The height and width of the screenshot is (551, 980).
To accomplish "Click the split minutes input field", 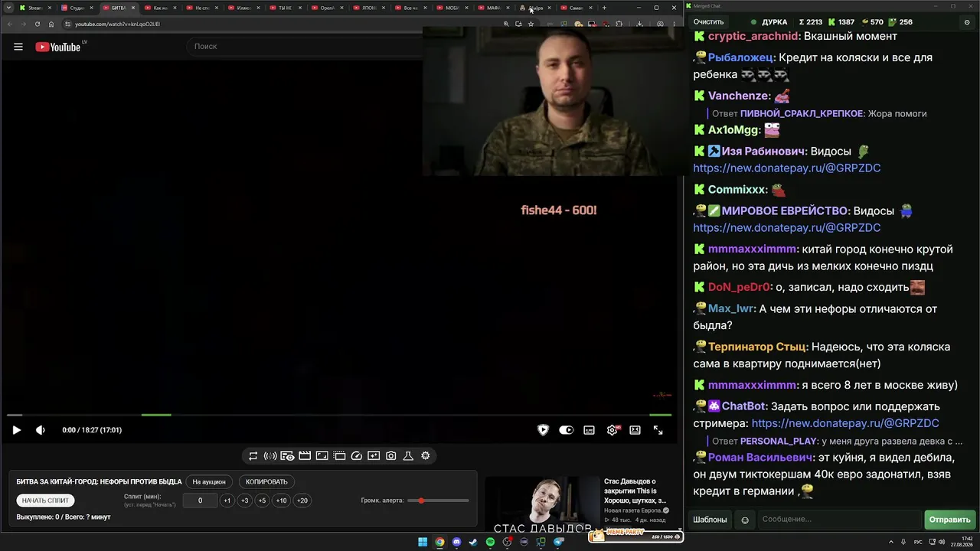I will point(200,500).
